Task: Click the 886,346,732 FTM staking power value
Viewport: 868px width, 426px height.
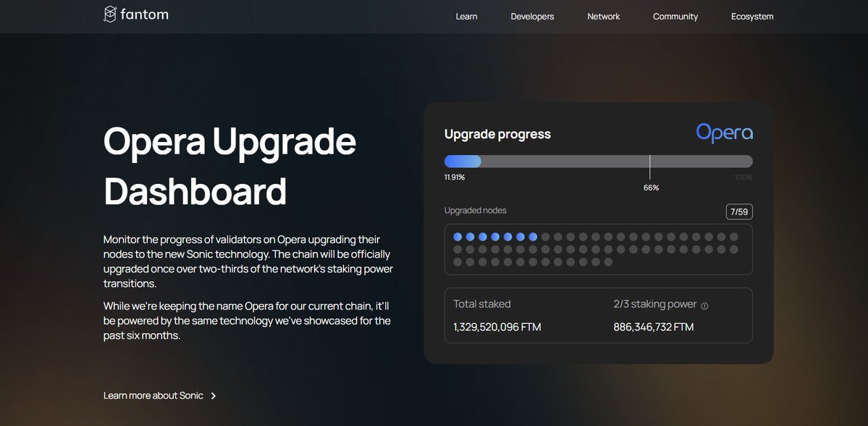Action: (x=653, y=327)
